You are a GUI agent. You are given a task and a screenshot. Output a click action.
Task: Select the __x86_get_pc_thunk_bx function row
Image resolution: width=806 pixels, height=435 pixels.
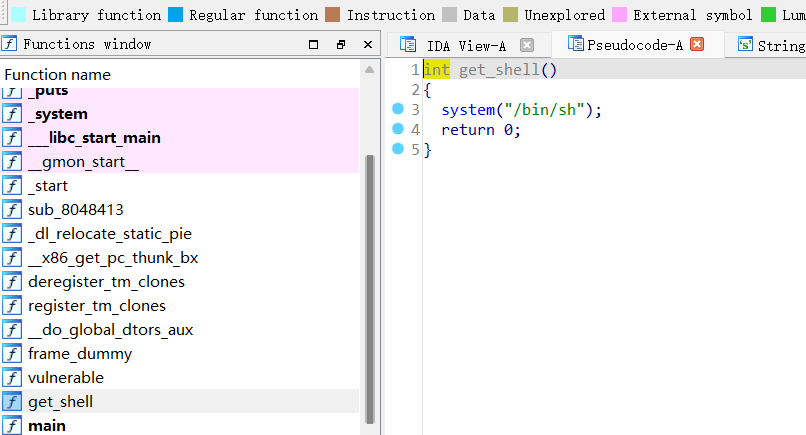(x=180, y=258)
